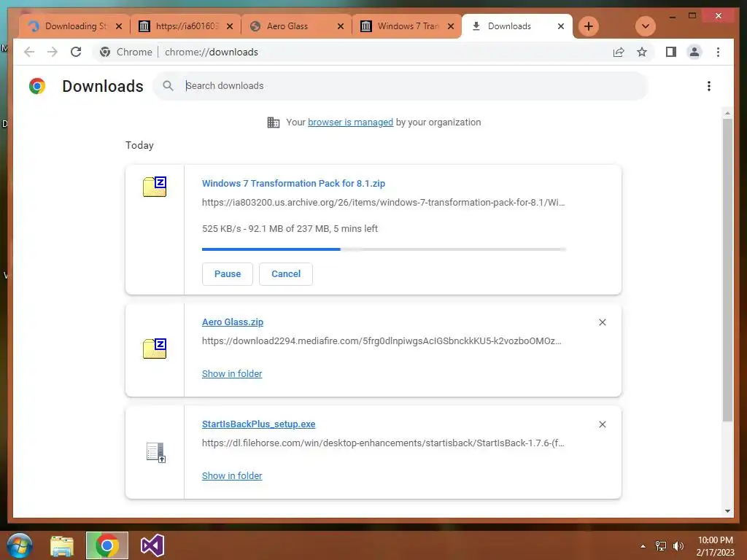Click the zip file icon for Windows 7 Transformation Pack

(155, 186)
